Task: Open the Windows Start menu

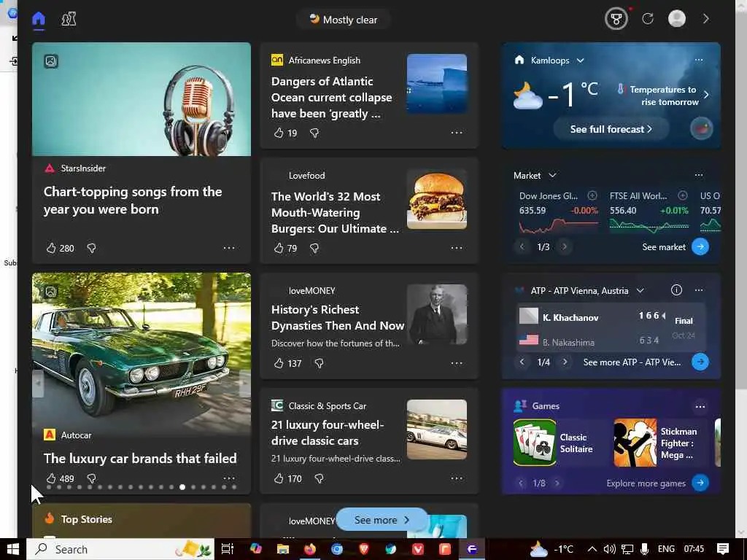Action: (x=13, y=549)
